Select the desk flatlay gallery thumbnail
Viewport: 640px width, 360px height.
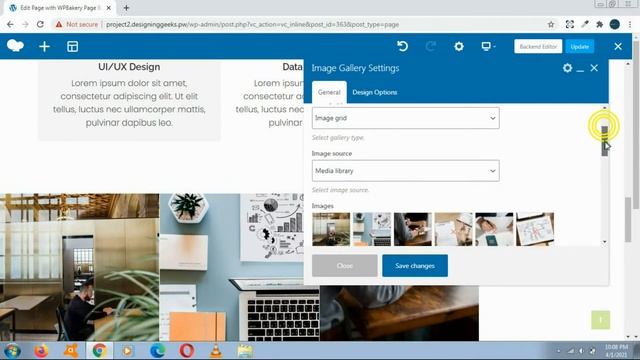372,229
